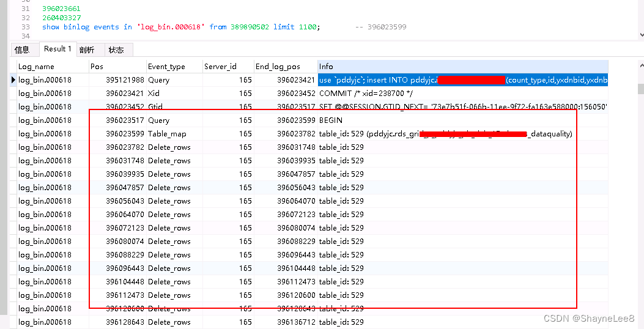Select the Info cell starting 'use `pddyjc`; insert INTO'

(463, 79)
